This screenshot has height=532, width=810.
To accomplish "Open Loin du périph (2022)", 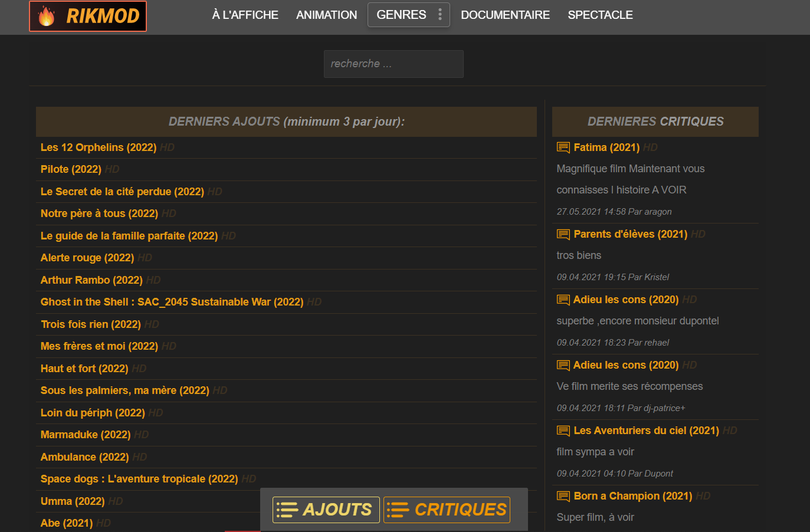I will click(93, 413).
